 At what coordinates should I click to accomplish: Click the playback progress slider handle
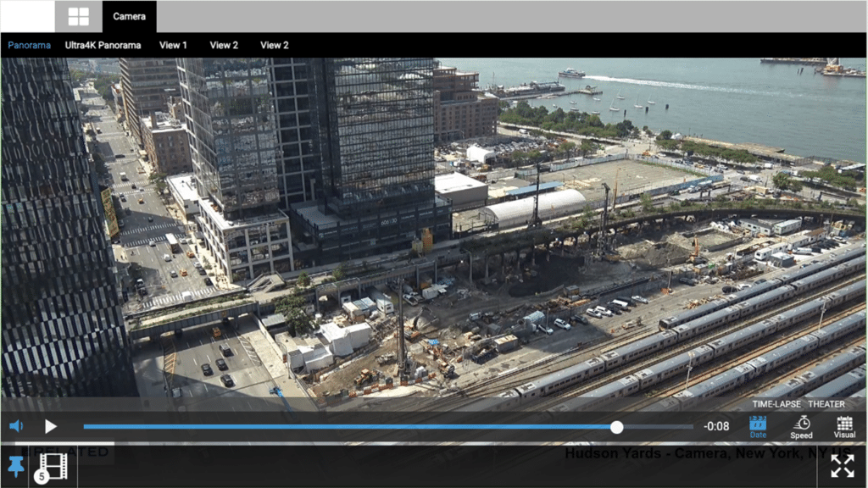pos(616,427)
